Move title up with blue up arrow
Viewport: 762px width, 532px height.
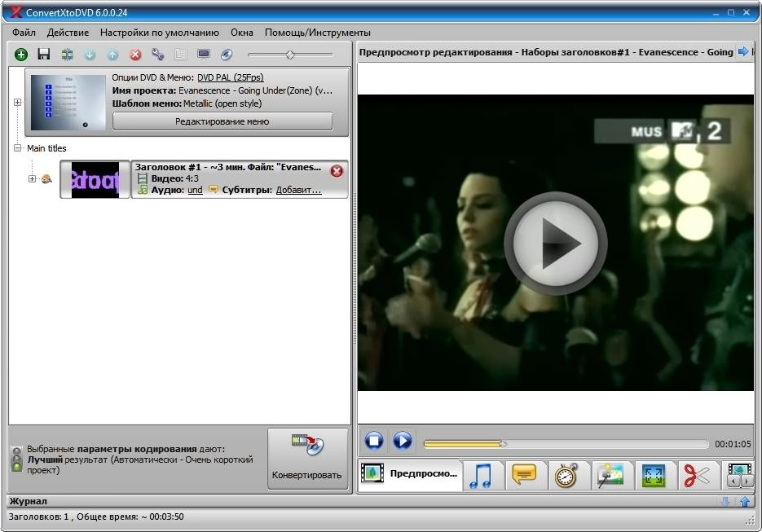[x=112, y=55]
